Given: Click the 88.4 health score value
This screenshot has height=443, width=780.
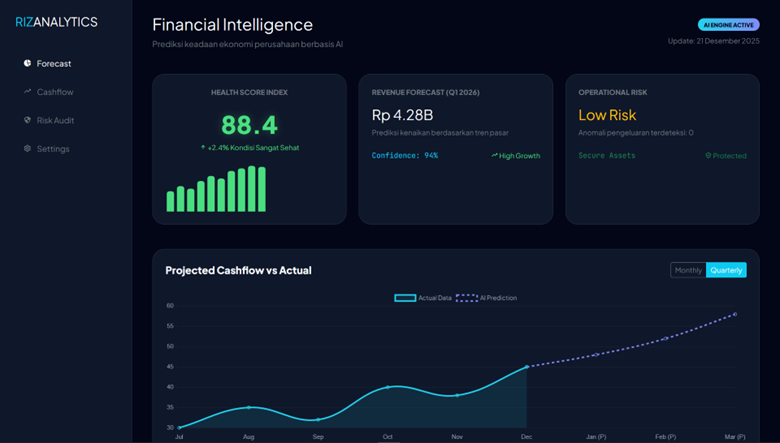Looking at the screenshot, I should (x=249, y=125).
